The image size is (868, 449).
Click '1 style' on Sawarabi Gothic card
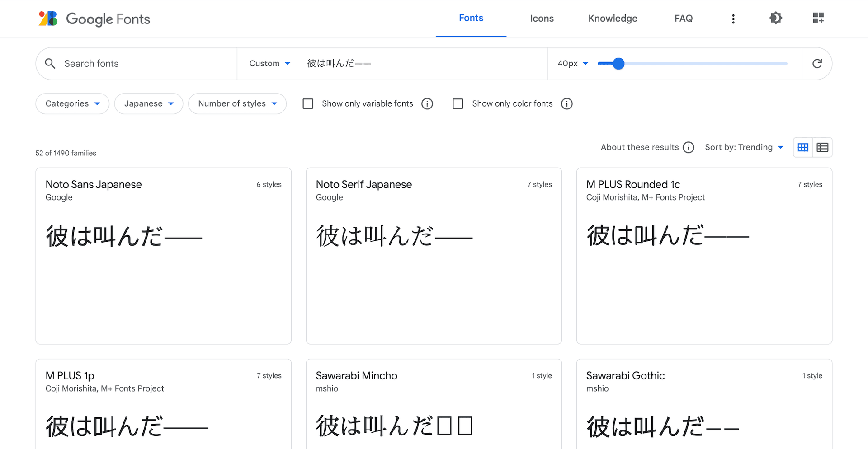[x=812, y=375]
